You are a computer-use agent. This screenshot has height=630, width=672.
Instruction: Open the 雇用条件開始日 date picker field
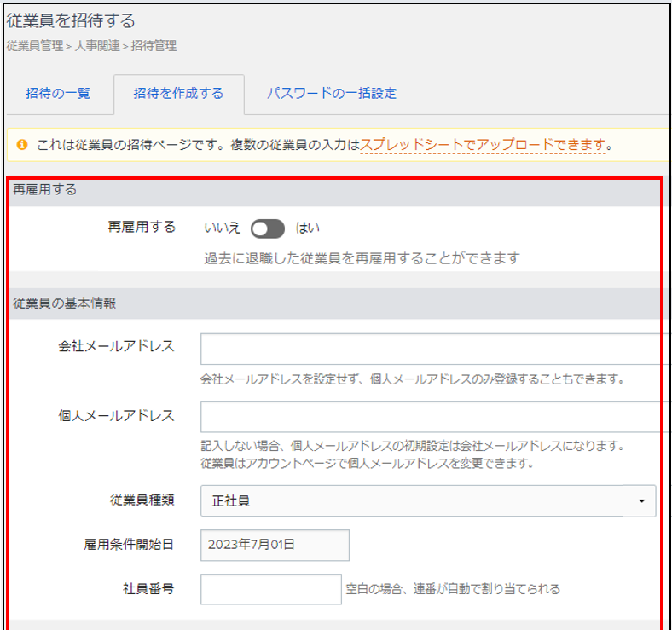pyautogui.click(x=275, y=546)
